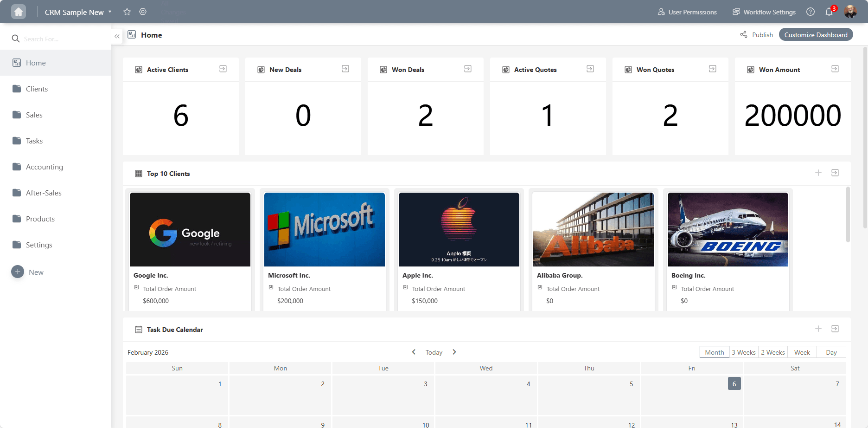Click the home icon in top bar

19,12
